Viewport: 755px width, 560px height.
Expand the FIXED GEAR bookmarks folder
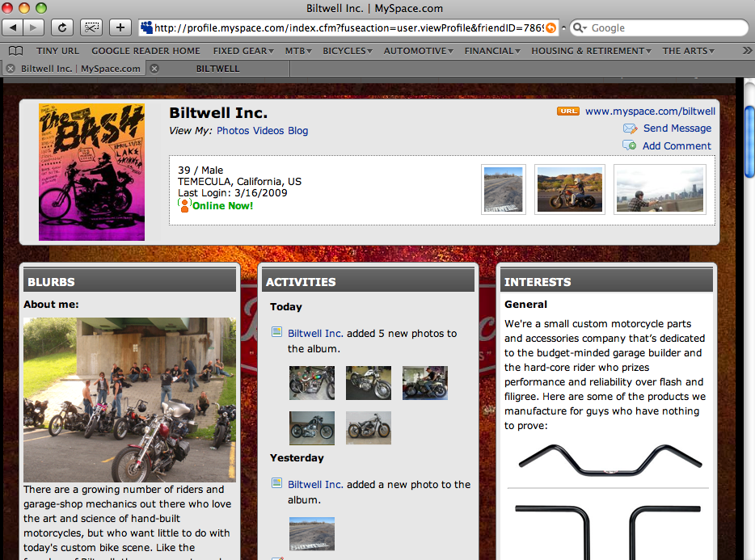tap(243, 51)
